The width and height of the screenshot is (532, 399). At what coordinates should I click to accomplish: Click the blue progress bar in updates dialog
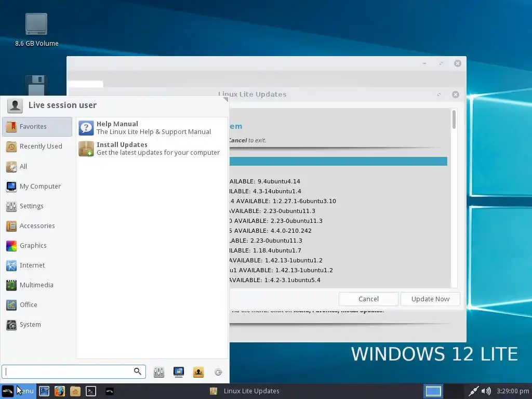point(338,162)
